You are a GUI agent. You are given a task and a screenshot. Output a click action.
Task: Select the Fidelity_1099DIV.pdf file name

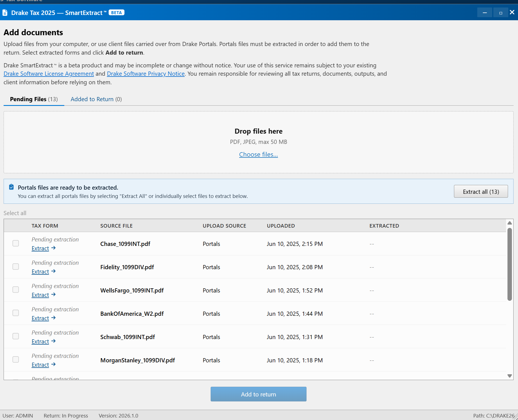click(127, 267)
